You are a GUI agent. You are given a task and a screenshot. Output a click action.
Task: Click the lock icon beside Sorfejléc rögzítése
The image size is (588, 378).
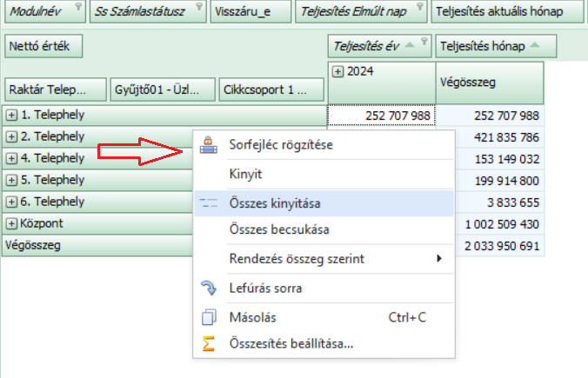[208, 145]
